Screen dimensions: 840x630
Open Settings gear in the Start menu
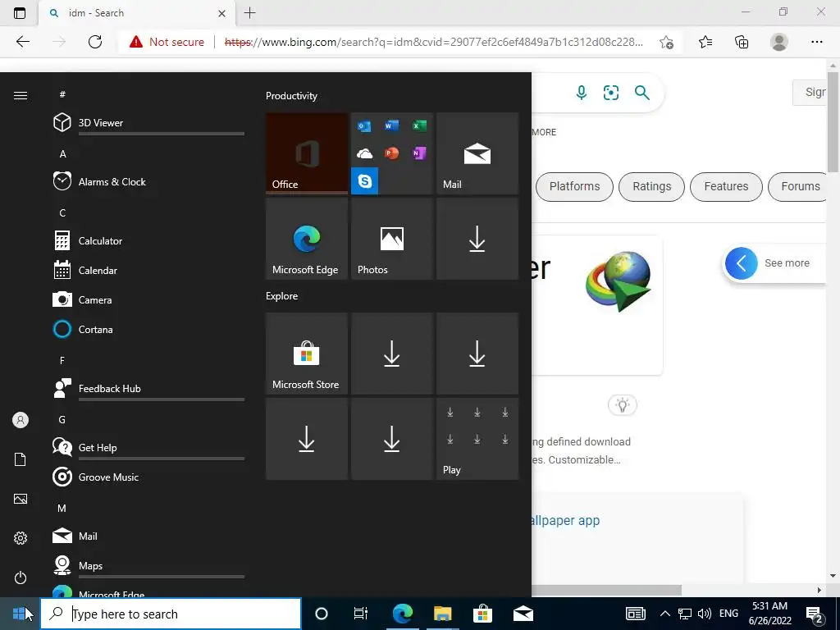(x=21, y=538)
